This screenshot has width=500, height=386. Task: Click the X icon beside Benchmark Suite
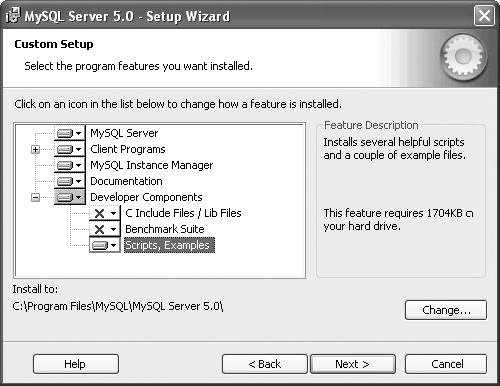99,229
